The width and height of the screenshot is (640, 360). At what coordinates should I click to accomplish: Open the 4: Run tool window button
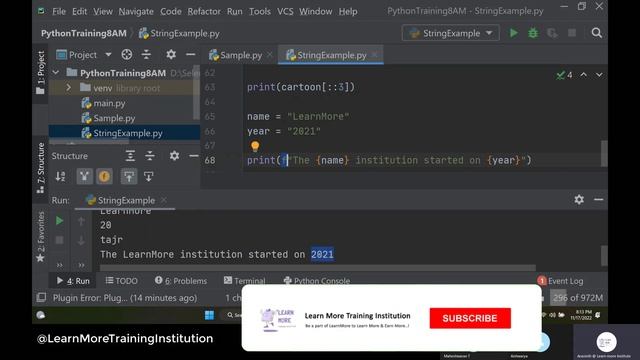pos(73,281)
